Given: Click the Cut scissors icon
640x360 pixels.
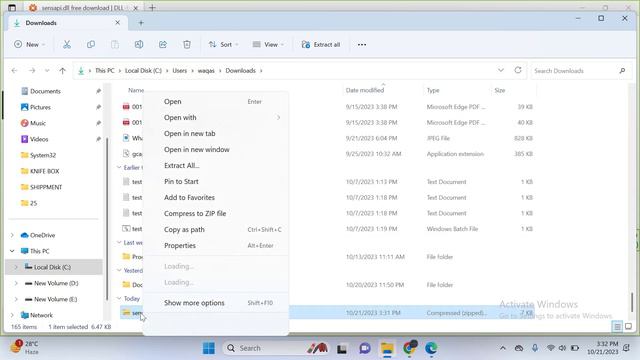Looking at the screenshot, I should click(67, 44).
